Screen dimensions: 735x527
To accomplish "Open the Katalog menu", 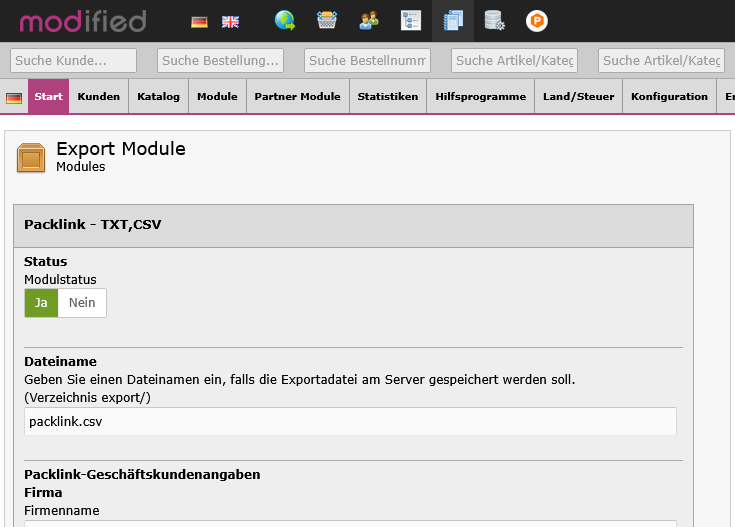I will pyautogui.click(x=159, y=97).
